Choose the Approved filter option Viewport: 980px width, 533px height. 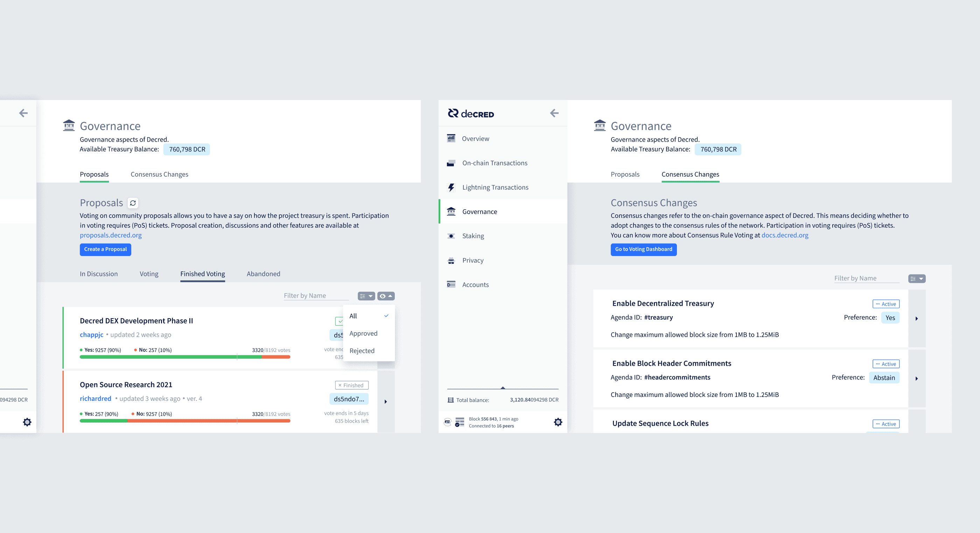click(363, 333)
